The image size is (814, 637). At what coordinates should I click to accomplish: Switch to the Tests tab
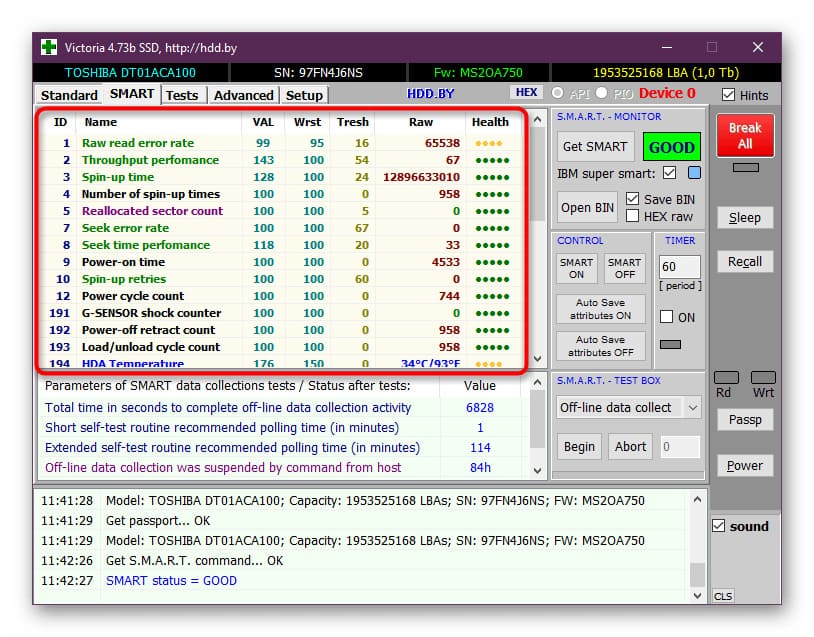click(x=182, y=96)
